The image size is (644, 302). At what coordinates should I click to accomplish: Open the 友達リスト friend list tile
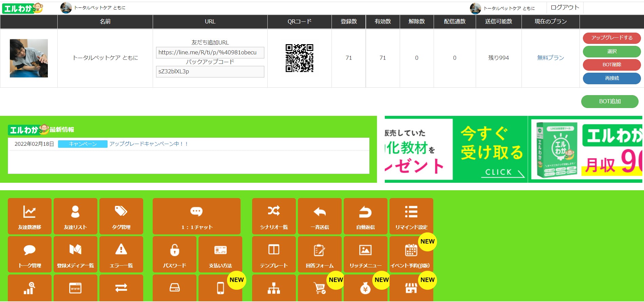(75, 216)
